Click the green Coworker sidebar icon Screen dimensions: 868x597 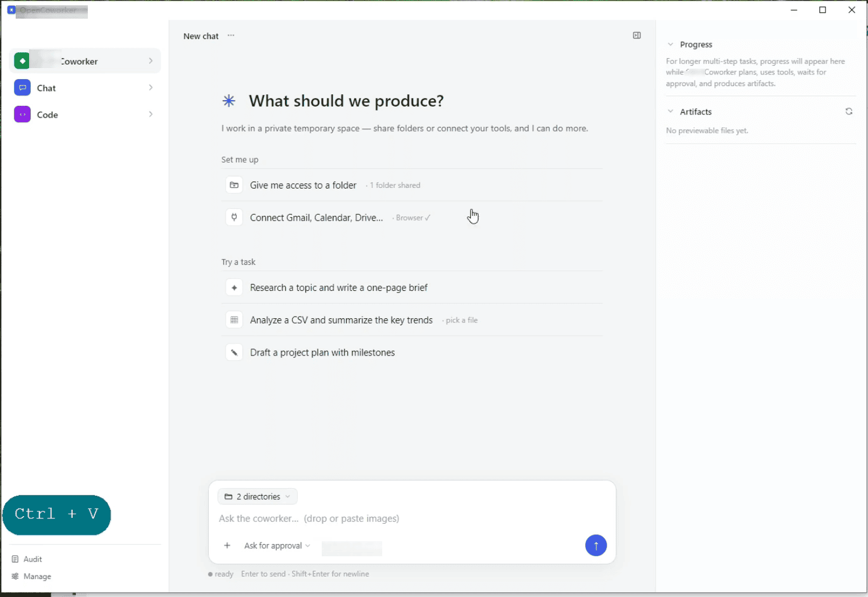(22, 61)
